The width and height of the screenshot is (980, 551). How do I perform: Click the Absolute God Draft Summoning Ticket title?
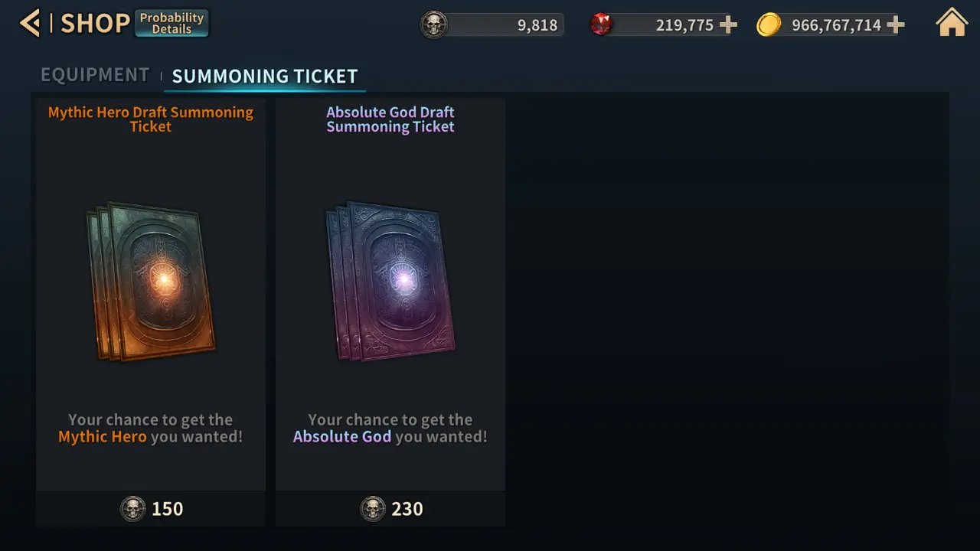coord(390,119)
